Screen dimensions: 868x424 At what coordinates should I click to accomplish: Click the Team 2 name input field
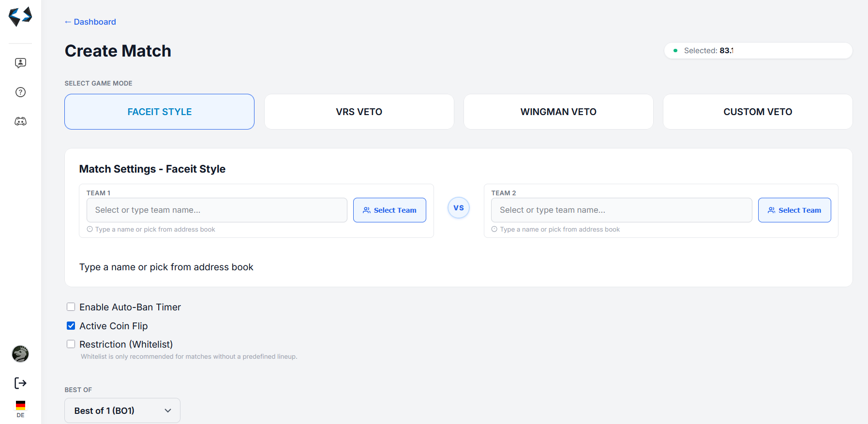click(621, 210)
